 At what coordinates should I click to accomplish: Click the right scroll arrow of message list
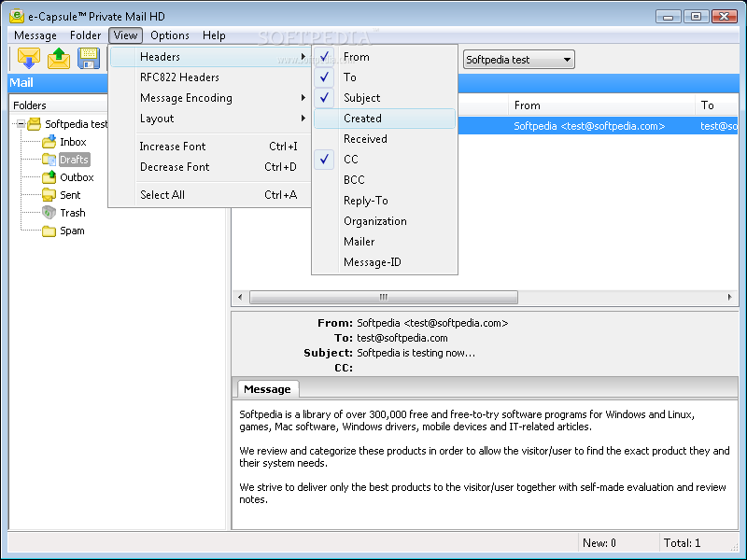729,297
